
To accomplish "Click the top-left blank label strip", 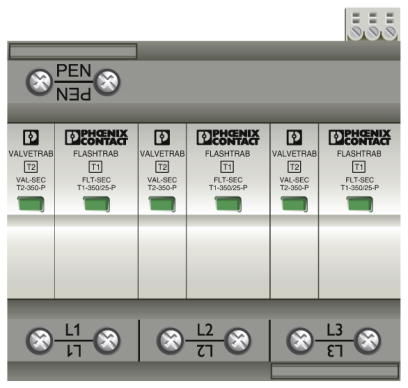I will coord(73,51).
